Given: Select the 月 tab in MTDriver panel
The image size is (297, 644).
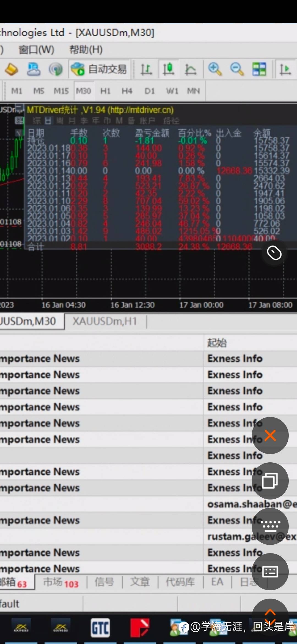Looking at the screenshot, I should [72, 121].
